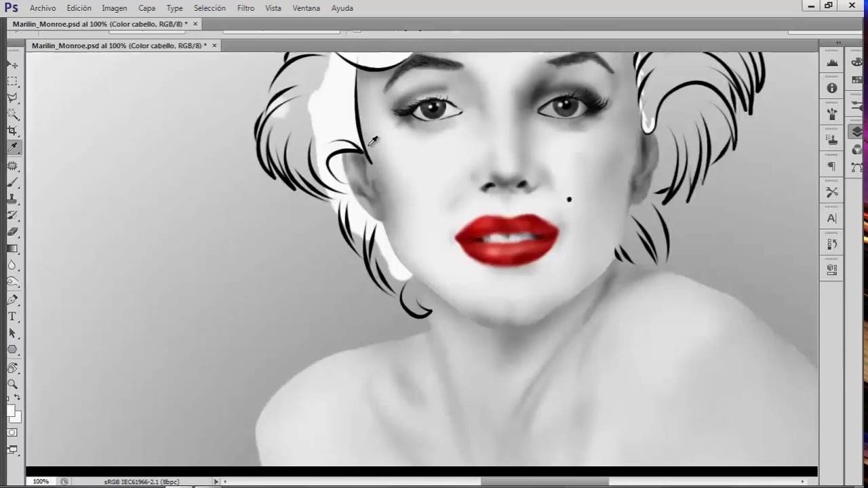Change the screen mode

coord(12,449)
